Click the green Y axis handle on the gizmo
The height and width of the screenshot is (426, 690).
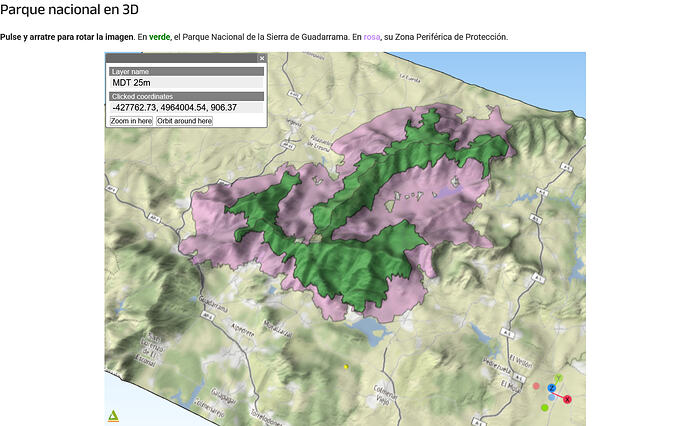[558, 378]
